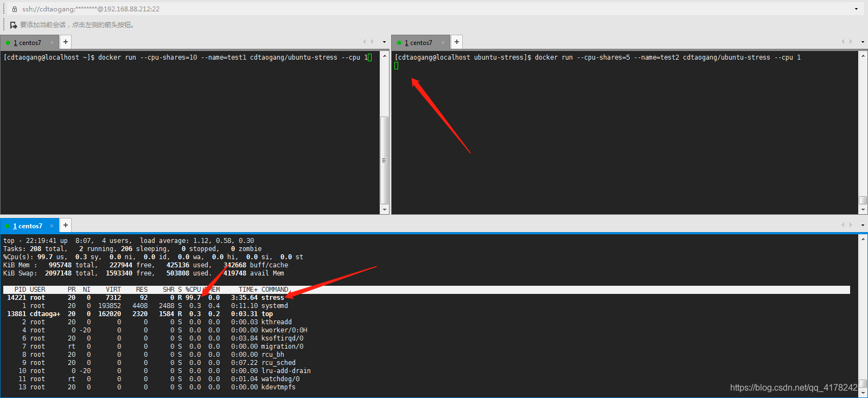Image resolution: width=868 pixels, height=398 pixels.
Task: Click scroll-down arrow of top-left terminal
Action: [x=385, y=209]
